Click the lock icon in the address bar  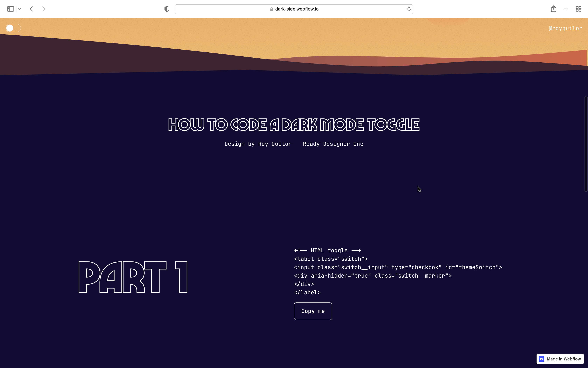[x=271, y=9]
